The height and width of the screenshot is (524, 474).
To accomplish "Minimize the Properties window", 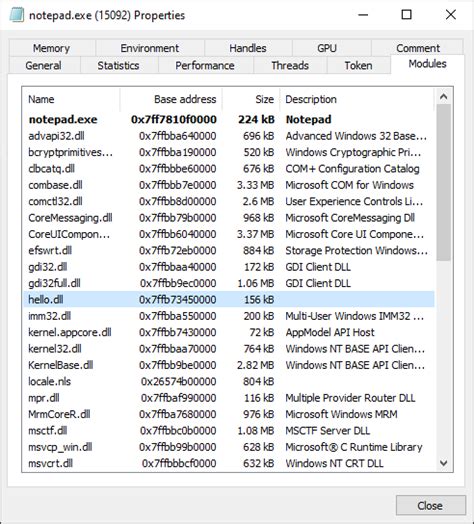I will (x=363, y=15).
